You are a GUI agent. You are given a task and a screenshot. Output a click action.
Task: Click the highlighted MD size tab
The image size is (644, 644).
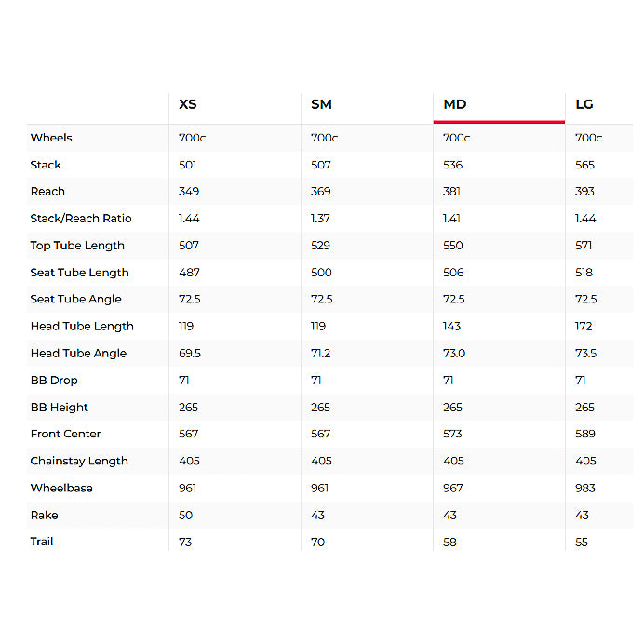pyautogui.click(x=455, y=104)
